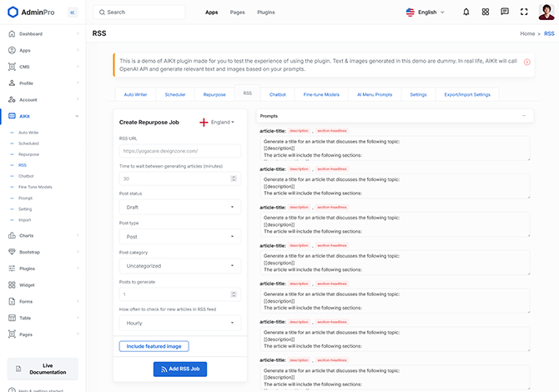Switch to the Chatbot tab
Image resolution: width=559 pixels, height=392 pixels.
click(277, 94)
